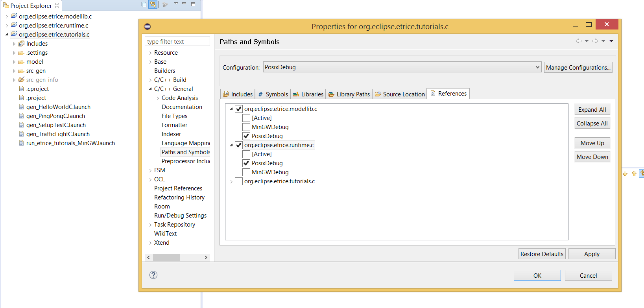Image resolution: width=644 pixels, height=308 pixels.
Task: Minimize the Project Explorer view
Action: pos(184,4)
